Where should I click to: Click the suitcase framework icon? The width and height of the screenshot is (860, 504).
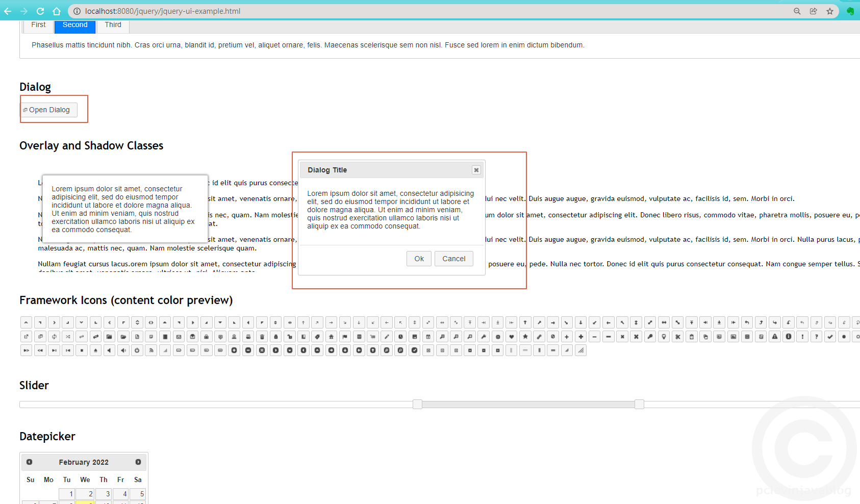pos(206,337)
